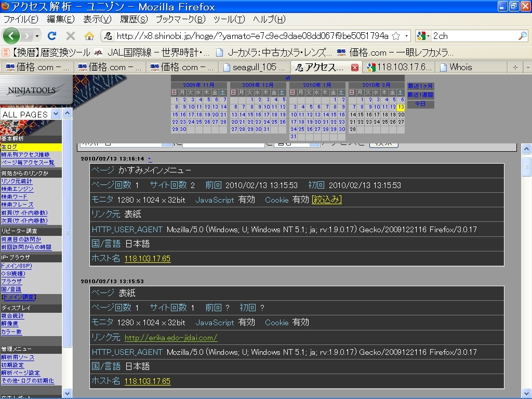The image size is (532, 399).
Task: Select the highlighted date 13 in 2010年2月
Action: tap(401, 107)
